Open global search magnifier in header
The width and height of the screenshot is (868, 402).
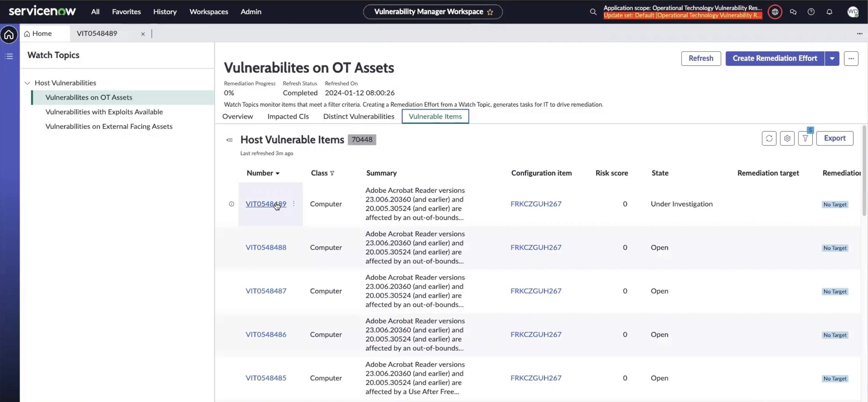tap(593, 12)
